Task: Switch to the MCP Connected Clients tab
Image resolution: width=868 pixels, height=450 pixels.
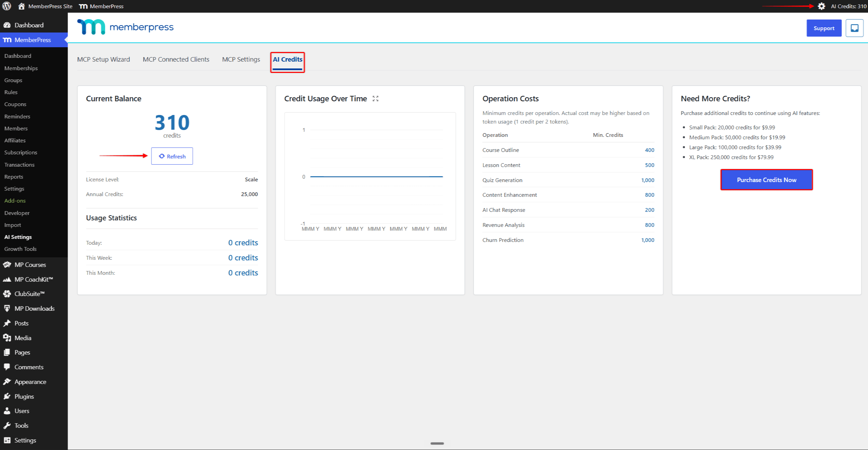Action: click(x=176, y=59)
